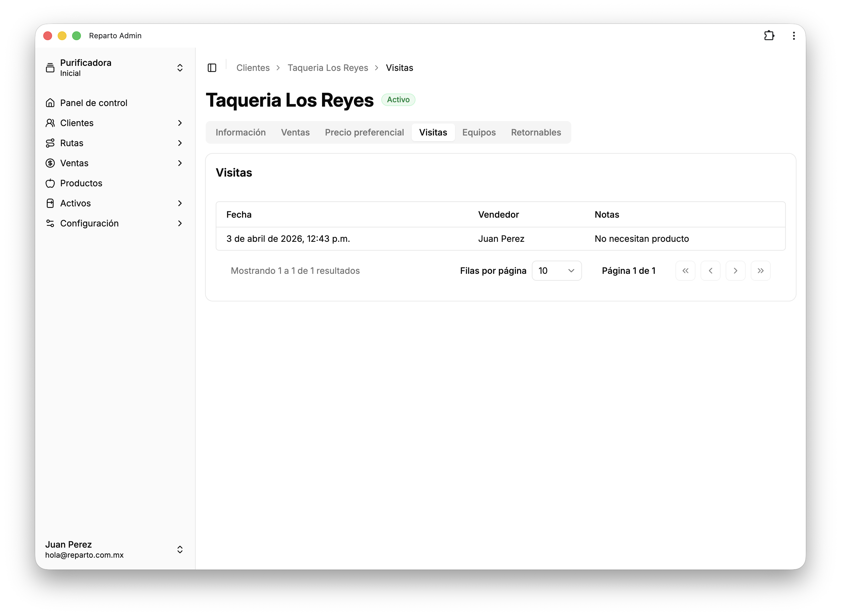
Task: Open the extensions puzzle icon
Action: 769,35
